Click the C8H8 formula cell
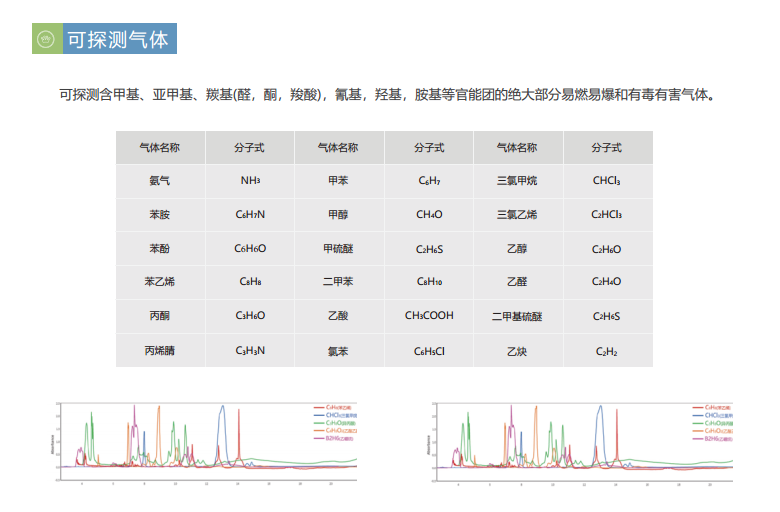This screenshot has width=780, height=512. pos(250,282)
